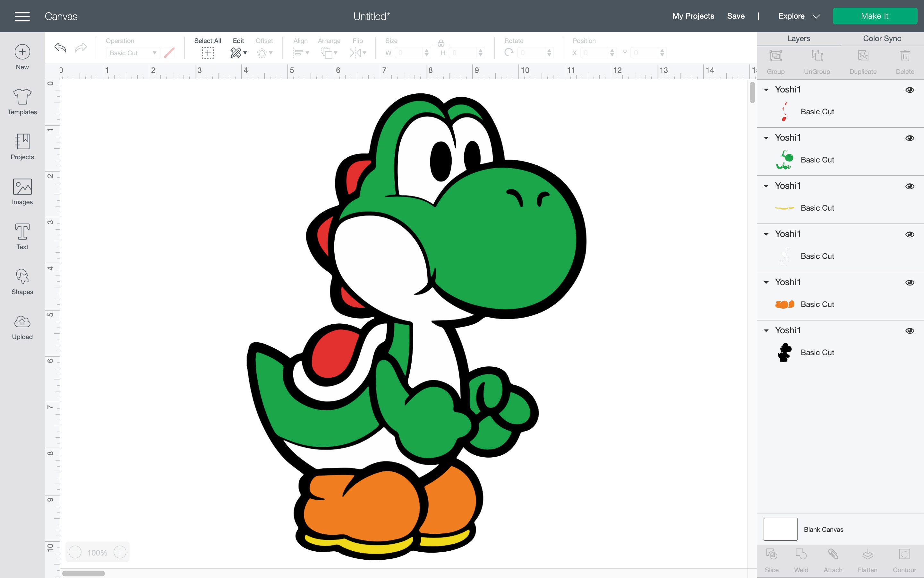Click the Untitled project title
Viewport: 924px width, 578px height.
tap(372, 16)
